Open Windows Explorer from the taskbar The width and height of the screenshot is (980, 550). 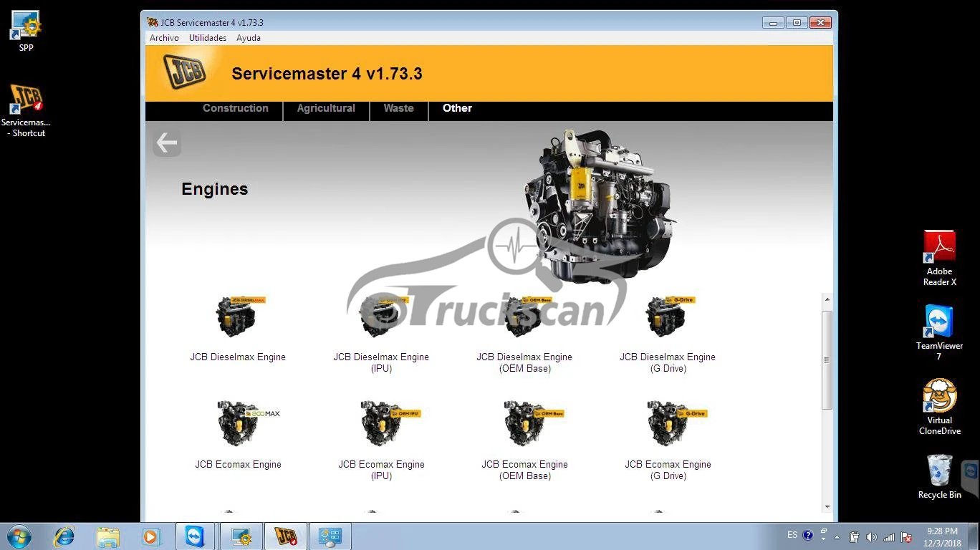tap(108, 536)
